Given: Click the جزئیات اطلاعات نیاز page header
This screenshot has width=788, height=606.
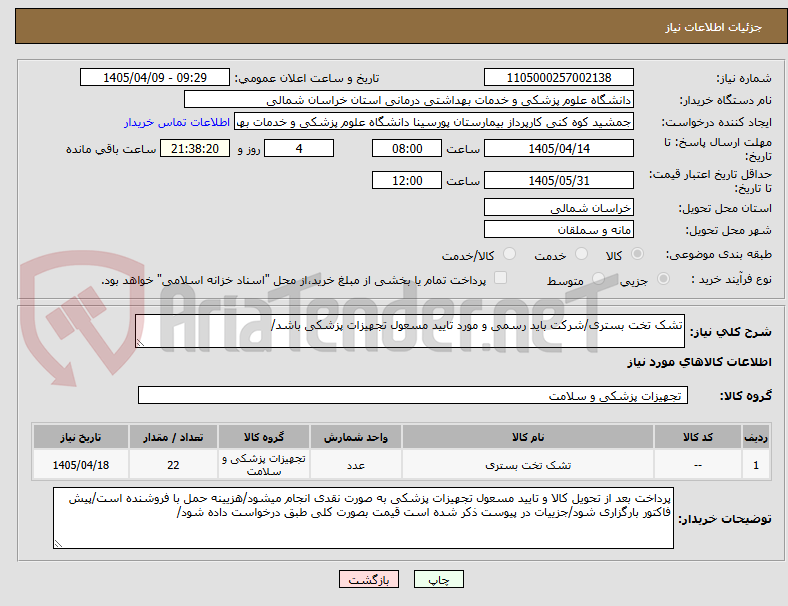Looking at the screenshot, I should coord(714,27).
